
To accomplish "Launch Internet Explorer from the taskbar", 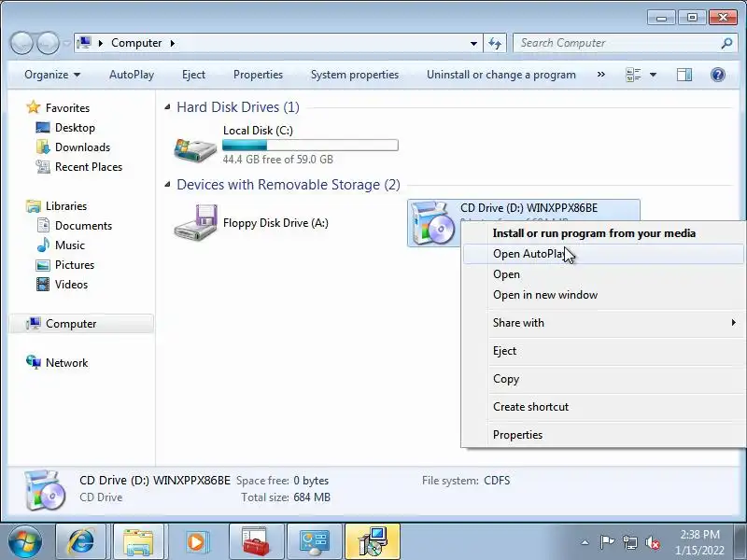I will [81, 542].
